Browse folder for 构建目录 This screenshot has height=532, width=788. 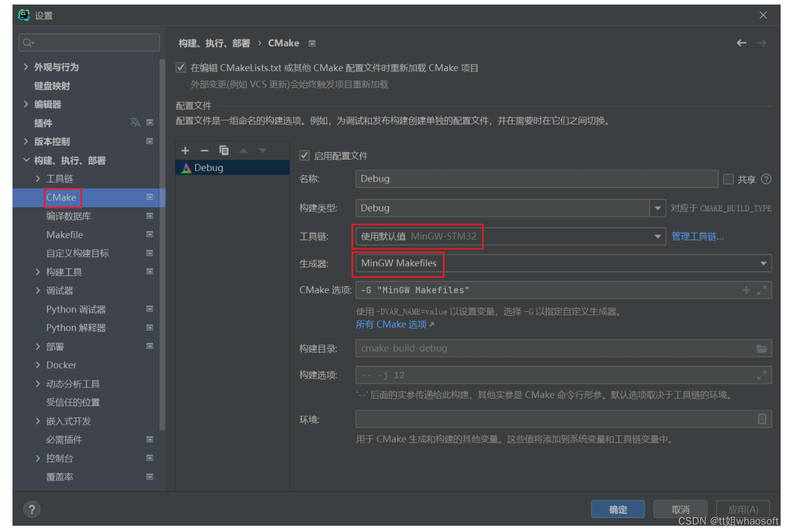(761, 349)
